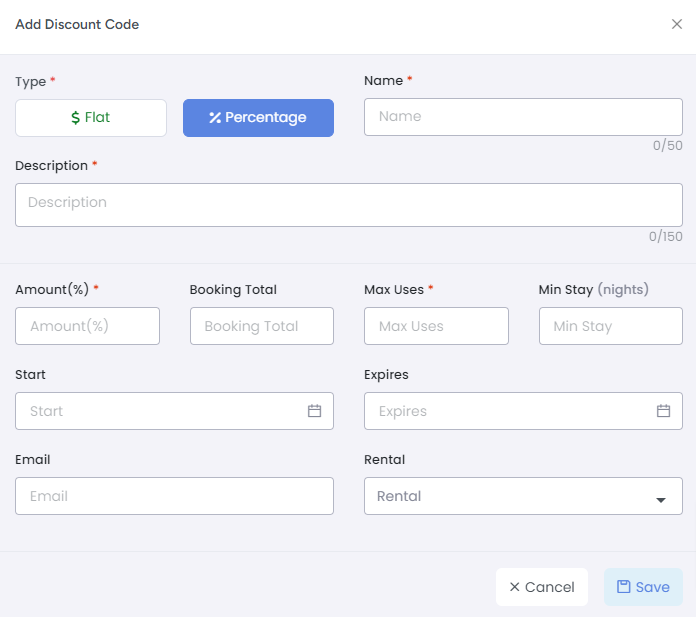This screenshot has width=696, height=617.
Task: Click into the Description text box
Action: coord(349,205)
